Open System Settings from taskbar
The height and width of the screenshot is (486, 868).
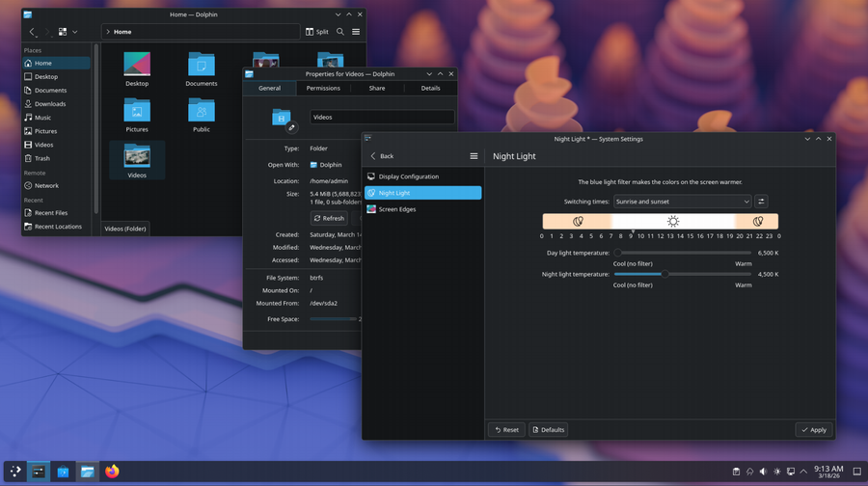point(39,472)
